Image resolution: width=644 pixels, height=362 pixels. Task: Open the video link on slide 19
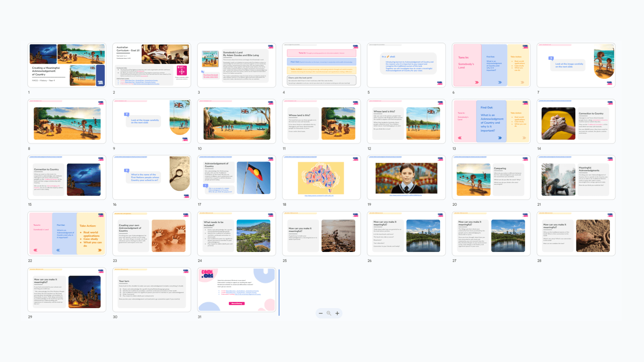click(406, 195)
